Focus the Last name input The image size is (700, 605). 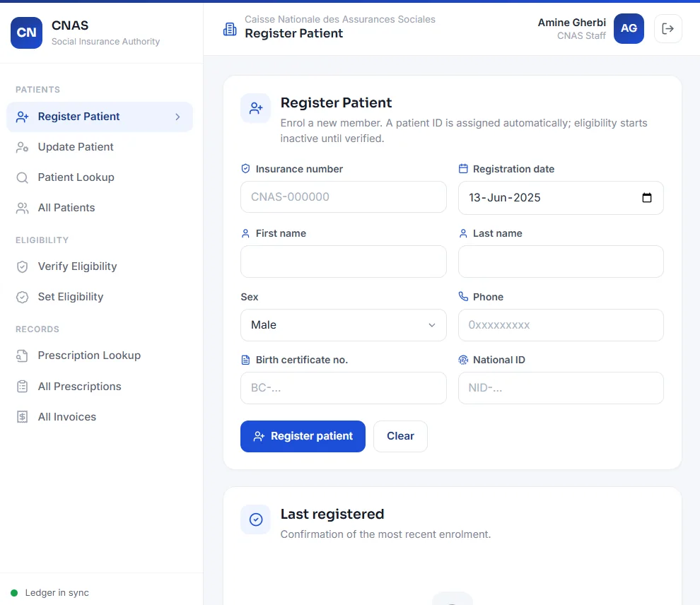tap(561, 262)
